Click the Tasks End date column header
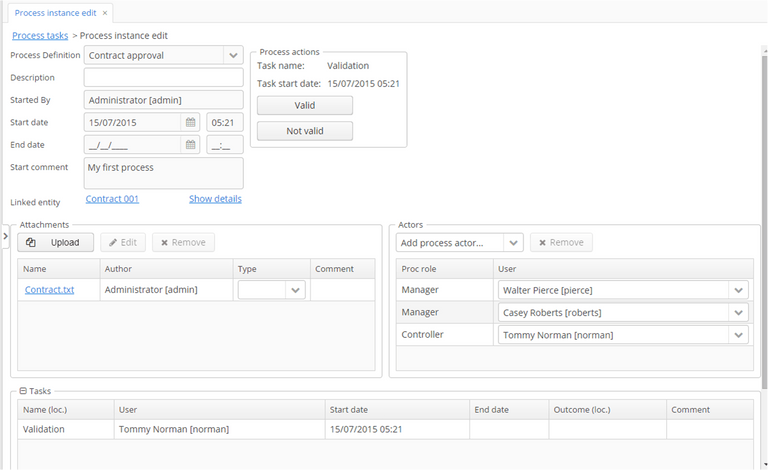Image resolution: width=768 pixels, height=470 pixels. click(509, 410)
